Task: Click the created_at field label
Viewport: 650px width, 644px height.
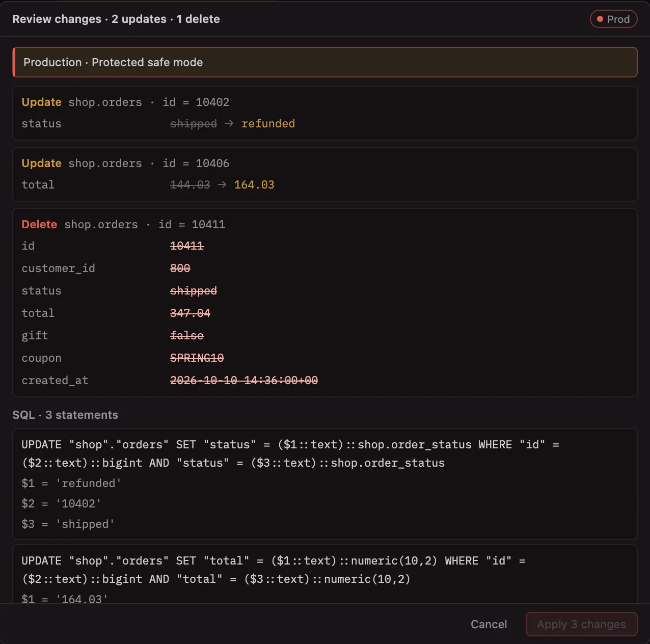Action: (x=55, y=381)
